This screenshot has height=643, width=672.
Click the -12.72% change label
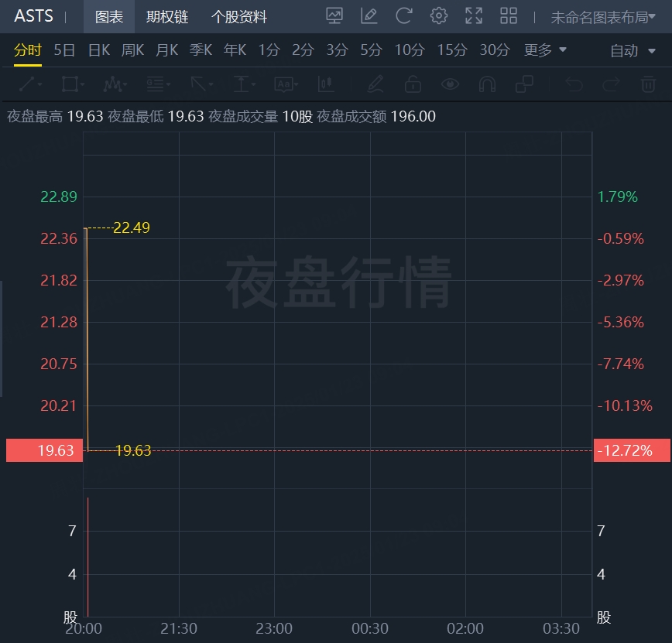(x=632, y=450)
